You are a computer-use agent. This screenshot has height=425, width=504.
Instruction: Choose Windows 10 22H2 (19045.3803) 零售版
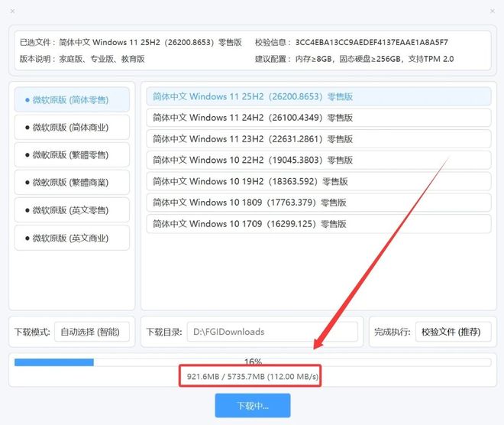(318, 160)
